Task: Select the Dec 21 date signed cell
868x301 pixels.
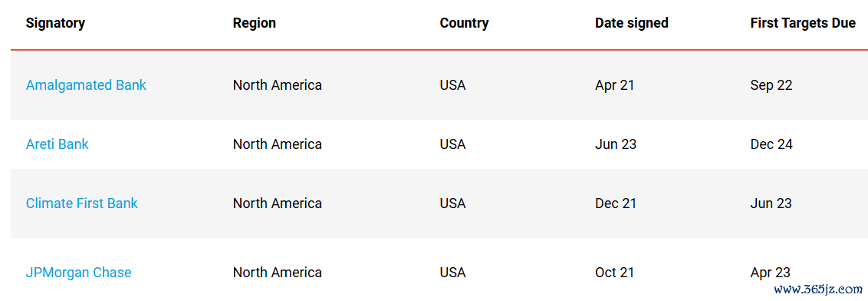Action: pyautogui.click(x=616, y=203)
